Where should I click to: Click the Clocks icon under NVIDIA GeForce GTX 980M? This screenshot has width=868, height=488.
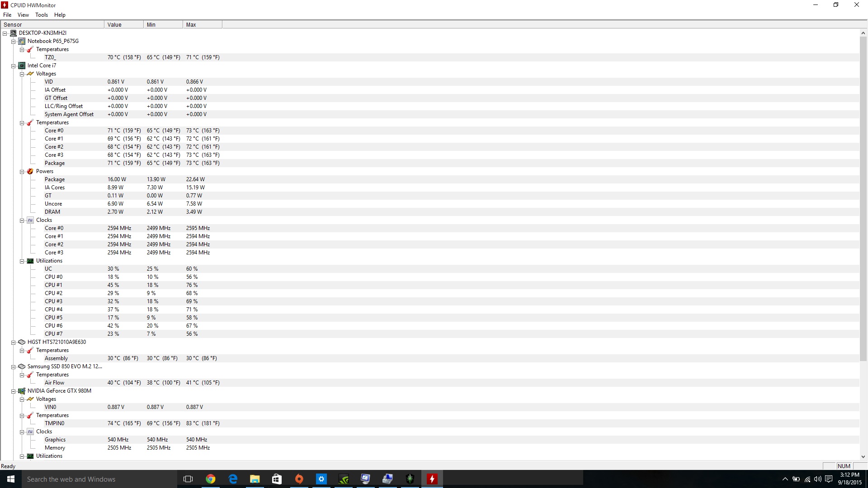(x=30, y=432)
